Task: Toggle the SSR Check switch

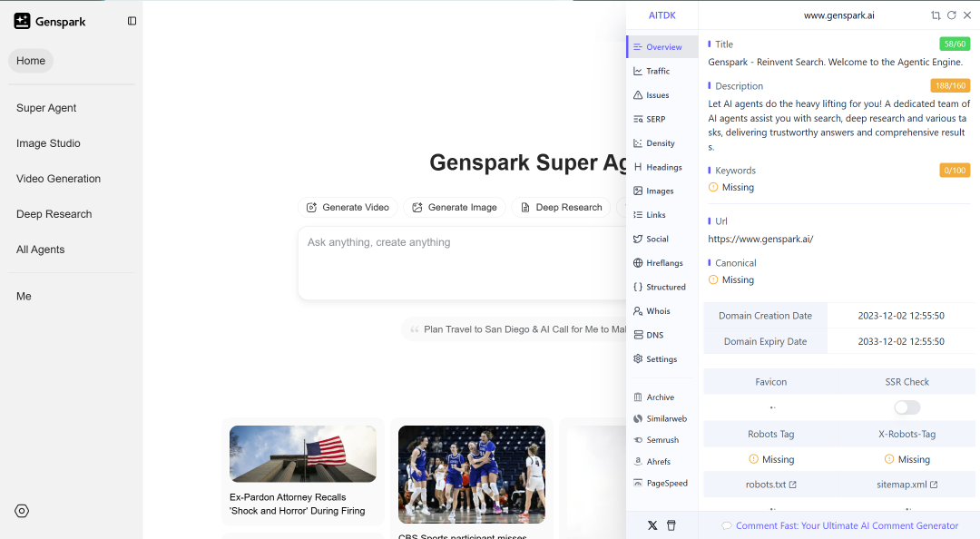Action: point(906,407)
